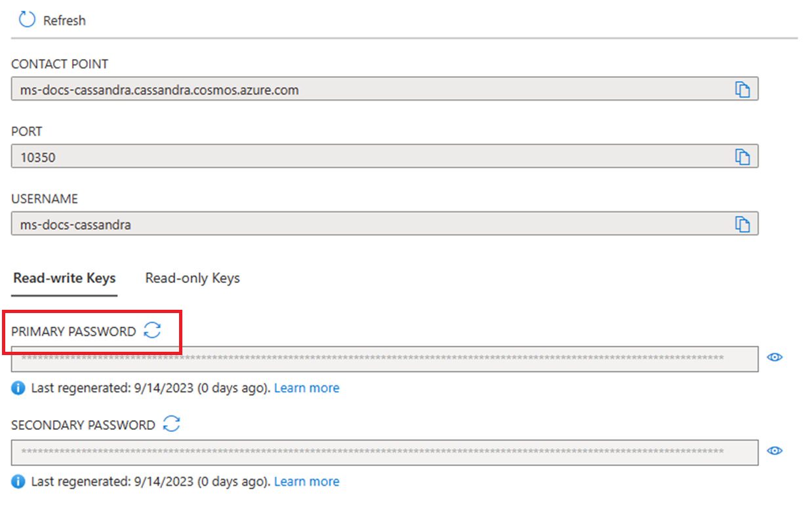Click the masked PRIMARY PASSWORD field
Viewport: 812px width, 506px height.
385,358
